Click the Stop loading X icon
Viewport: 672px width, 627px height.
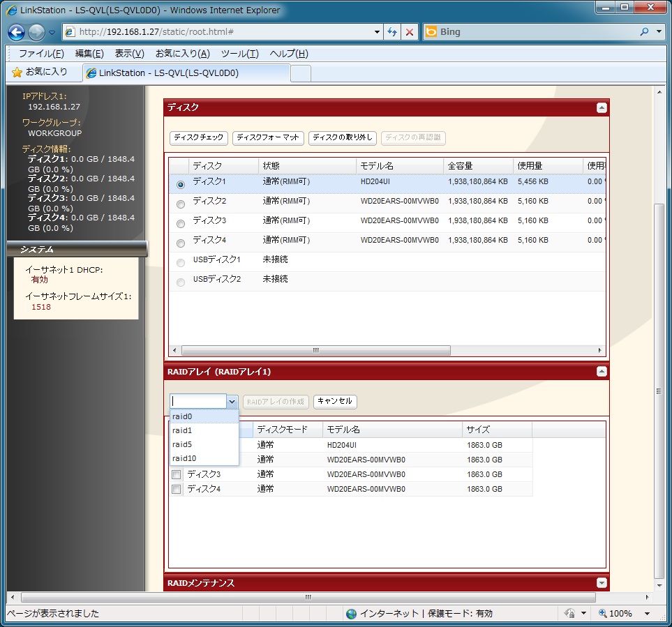point(410,32)
